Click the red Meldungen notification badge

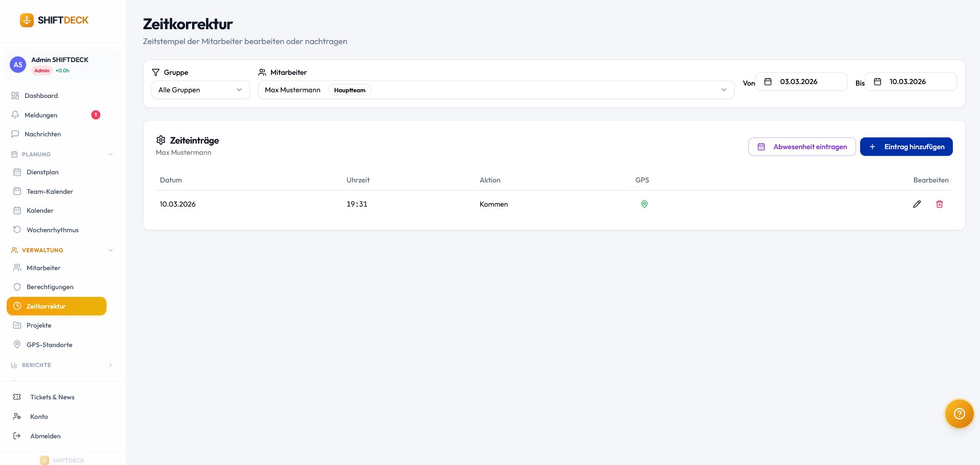(x=96, y=115)
